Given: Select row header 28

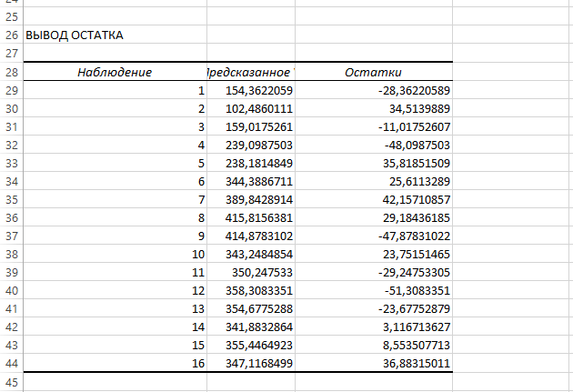Looking at the screenshot, I should [x=11, y=72].
